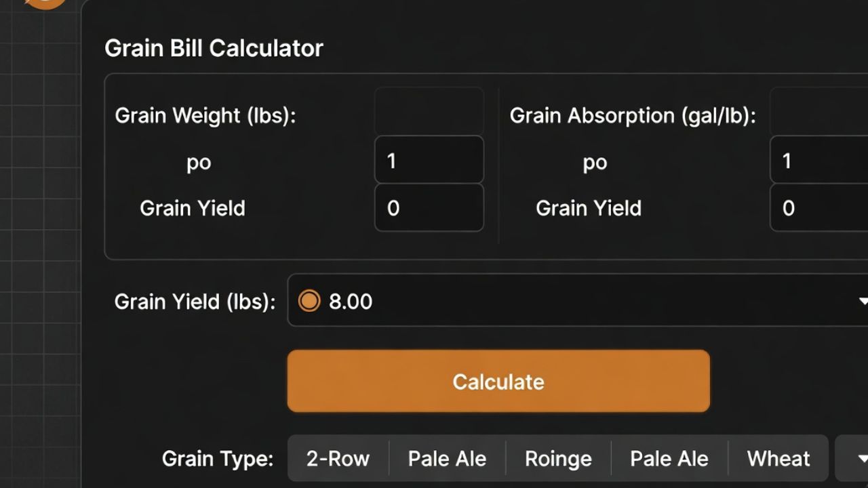Select the first Pale Ale grain option
This screenshot has width=868, height=488.
tap(447, 459)
